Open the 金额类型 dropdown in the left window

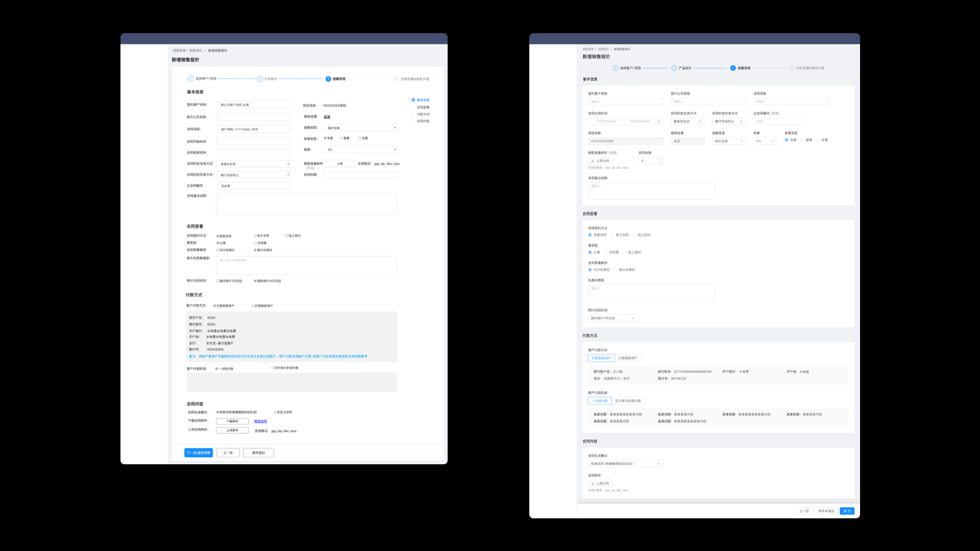pos(360,128)
